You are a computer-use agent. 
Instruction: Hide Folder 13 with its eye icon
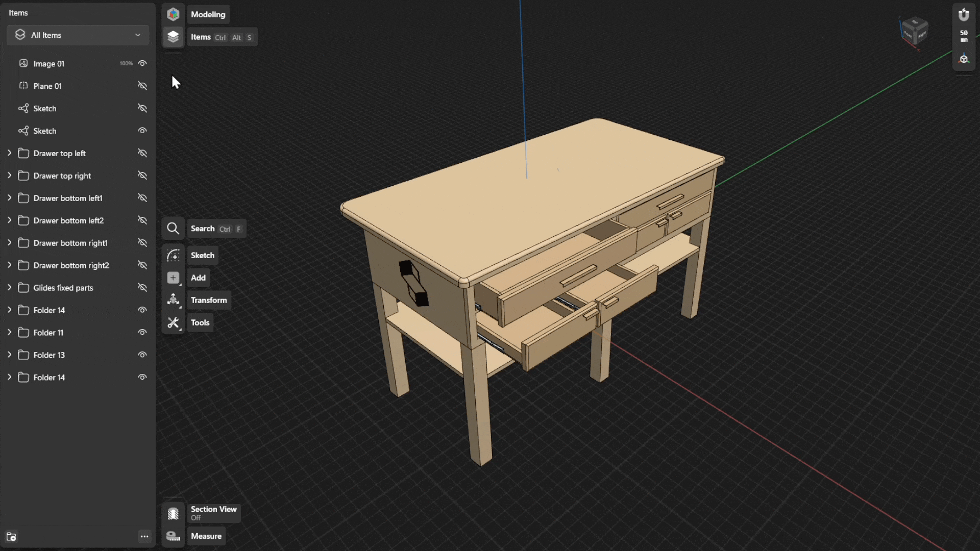click(x=142, y=355)
